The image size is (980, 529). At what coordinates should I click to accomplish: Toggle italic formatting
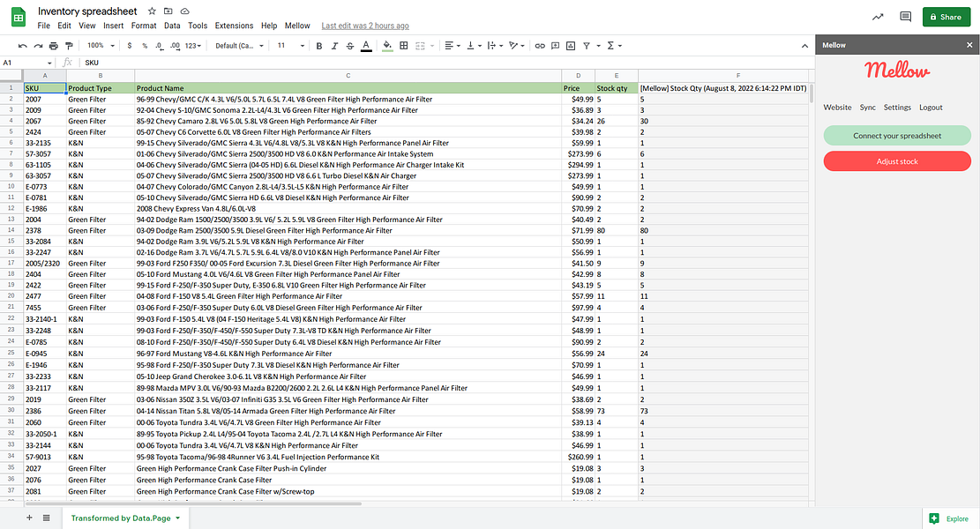click(x=334, y=46)
